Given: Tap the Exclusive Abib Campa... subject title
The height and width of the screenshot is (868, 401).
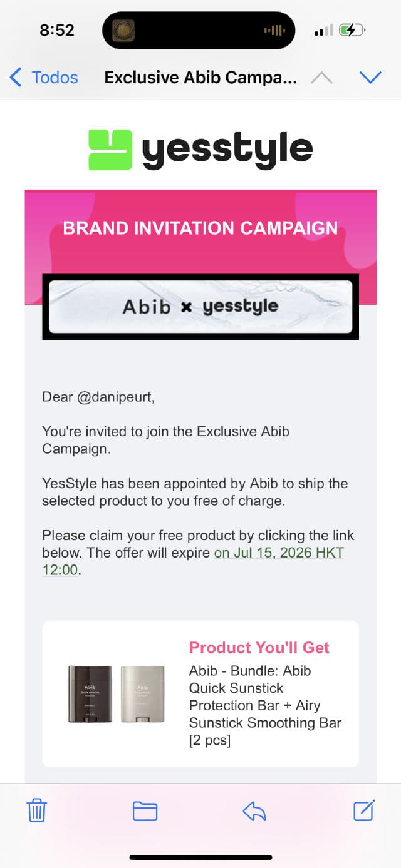Looking at the screenshot, I should 200,78.
